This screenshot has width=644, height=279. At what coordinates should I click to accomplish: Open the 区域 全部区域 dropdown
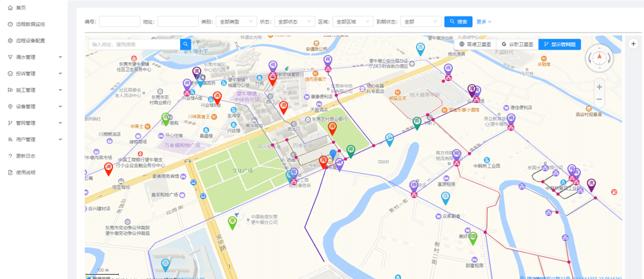tap(353, 22)
